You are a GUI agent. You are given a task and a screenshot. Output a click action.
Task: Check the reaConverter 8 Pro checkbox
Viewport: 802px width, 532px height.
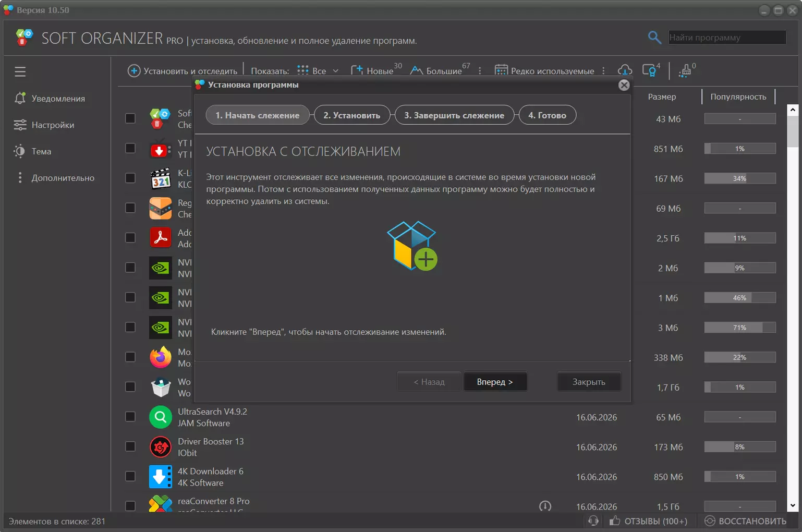130,506
